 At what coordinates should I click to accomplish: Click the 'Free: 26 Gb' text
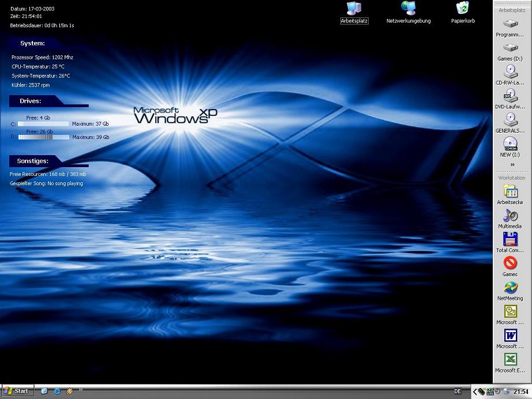coord(39,131)
